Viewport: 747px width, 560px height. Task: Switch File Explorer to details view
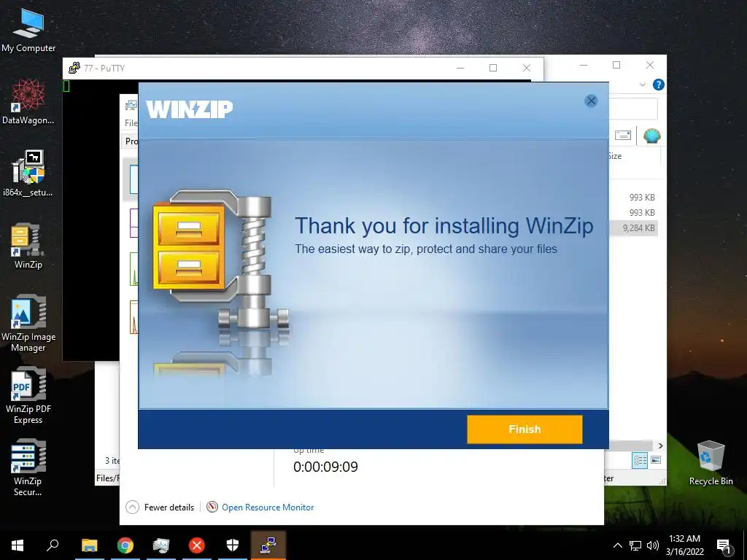[x=640, y=460]
